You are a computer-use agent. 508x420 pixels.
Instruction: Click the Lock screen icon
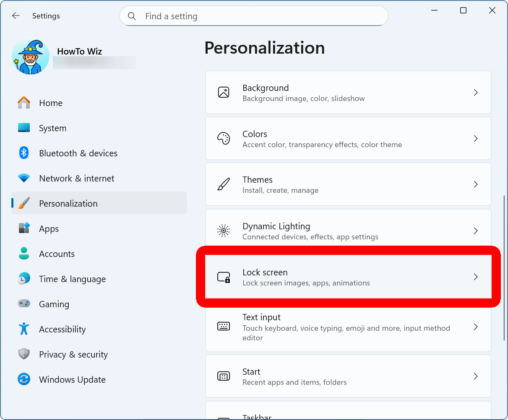pyautogui.click(x=224, y=277)
